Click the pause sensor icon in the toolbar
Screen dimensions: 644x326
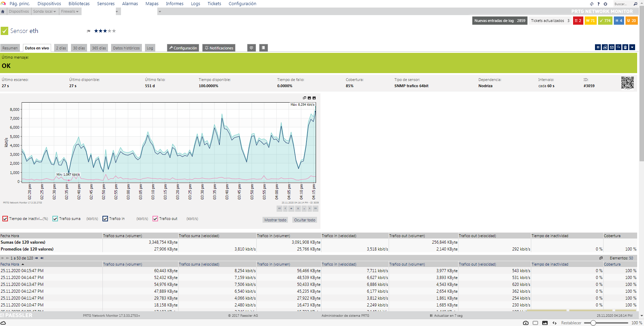coord(598,47)
